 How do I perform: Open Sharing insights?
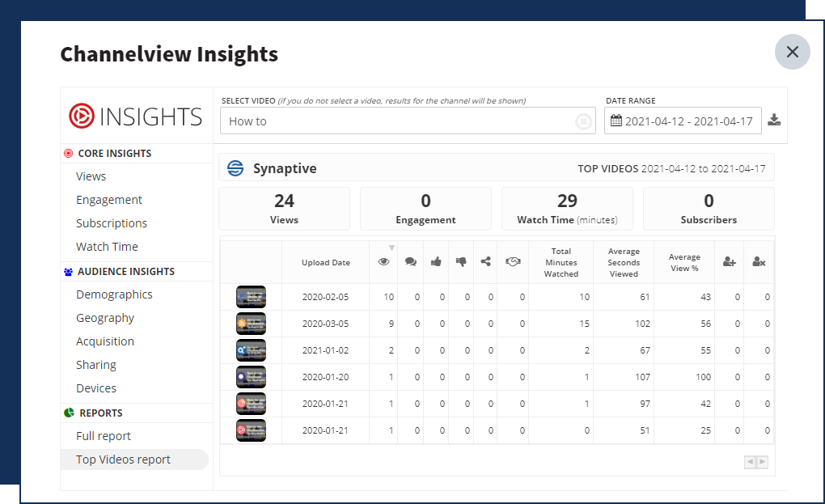click(95, 365)
